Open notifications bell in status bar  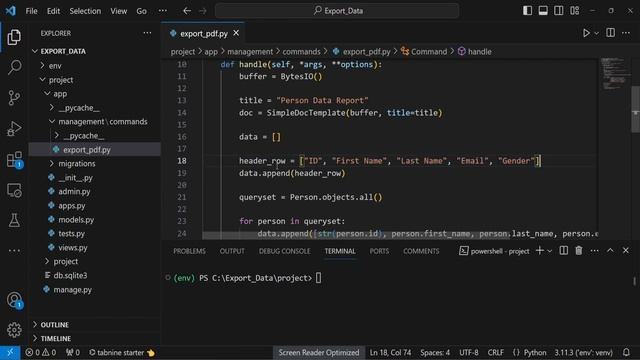point(626,353)
